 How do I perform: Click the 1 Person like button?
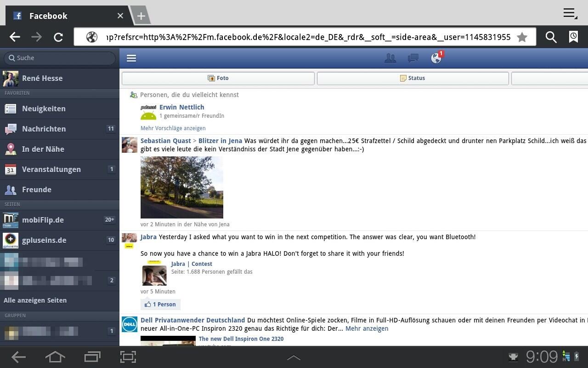point(160,305)
